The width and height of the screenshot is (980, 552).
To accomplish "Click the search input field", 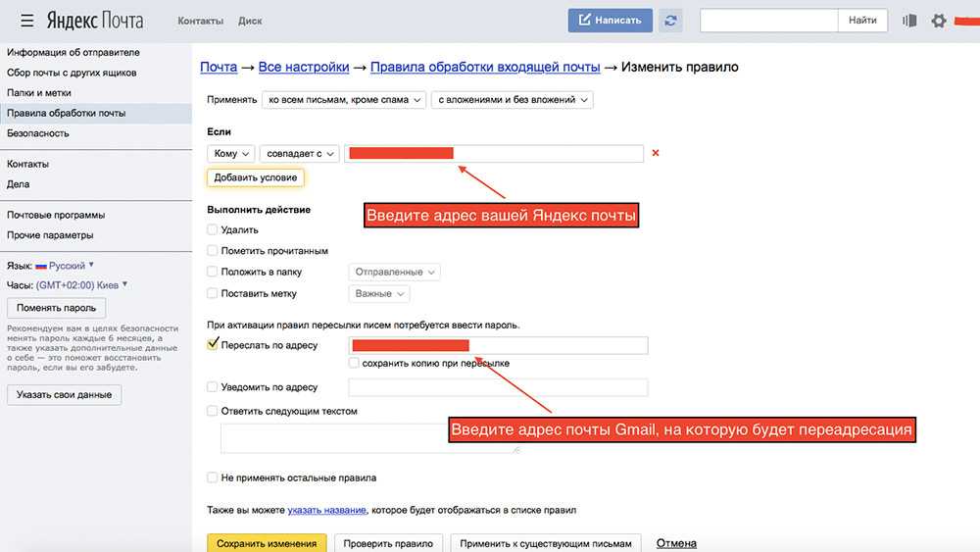I will 768,21.
